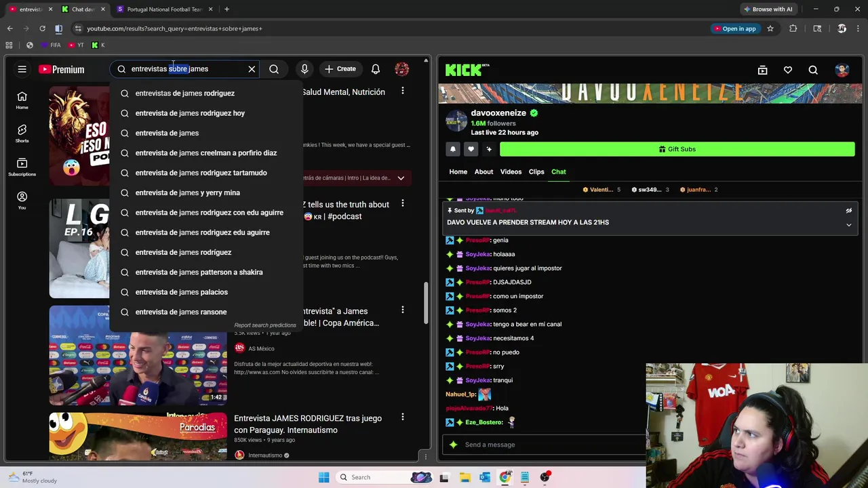Toggle follow heart for davooxeneize
This screenshot has width=868, height=488.
click(471, 149)
